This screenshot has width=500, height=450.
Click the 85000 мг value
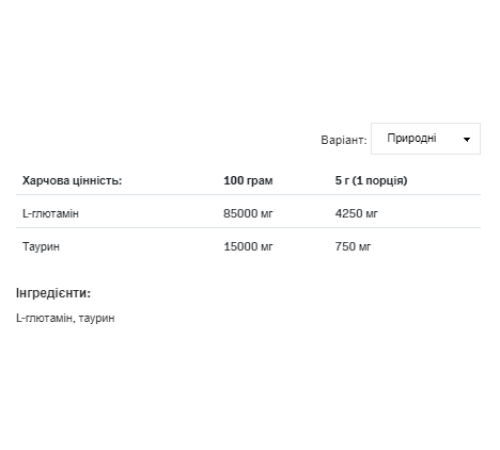tap(248, 213)
